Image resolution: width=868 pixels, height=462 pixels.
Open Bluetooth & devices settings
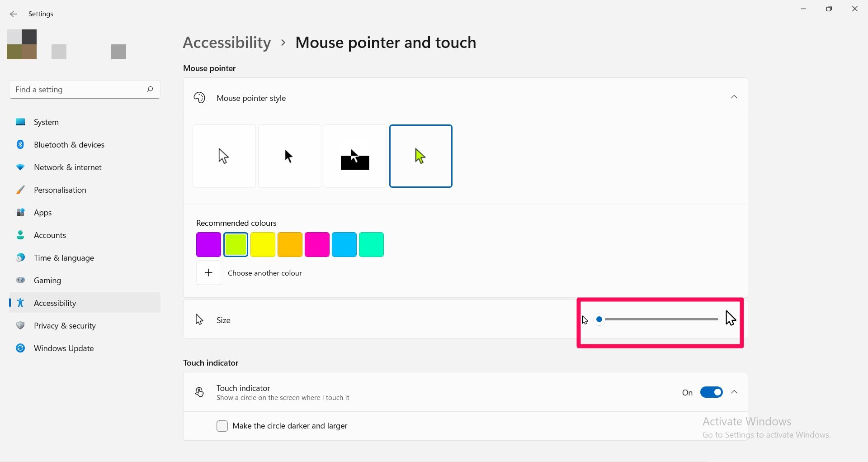(69, 145)
